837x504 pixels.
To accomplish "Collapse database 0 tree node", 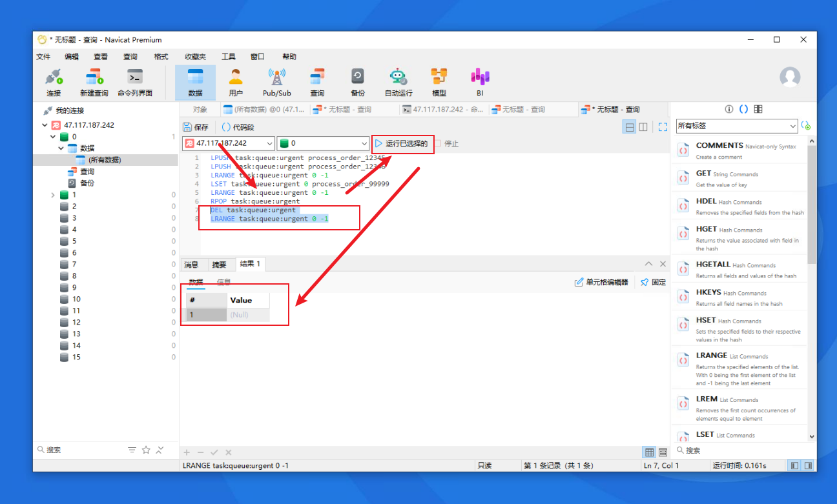I will pos(53,137).
